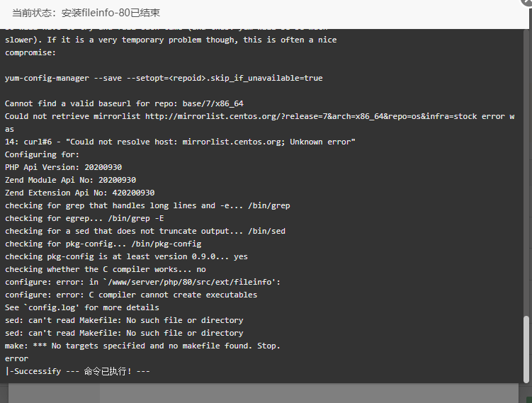Click the 'checking for pkg-config... /bin/pkg-config' line

pos(103,244)
